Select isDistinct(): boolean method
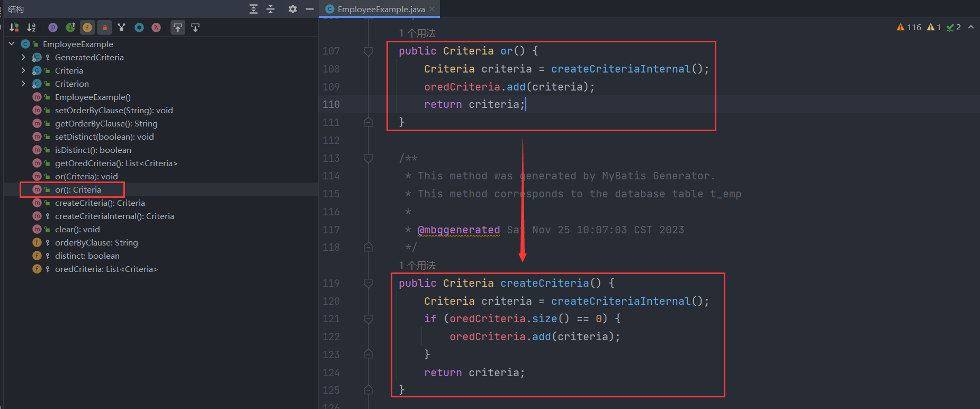 coord(93,150)
